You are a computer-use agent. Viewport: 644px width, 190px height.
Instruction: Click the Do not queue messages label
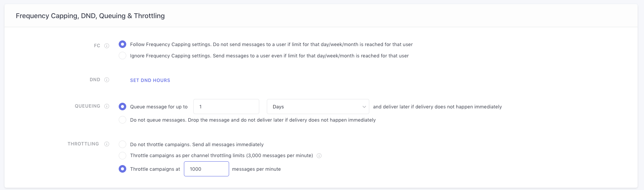(252, 120)
